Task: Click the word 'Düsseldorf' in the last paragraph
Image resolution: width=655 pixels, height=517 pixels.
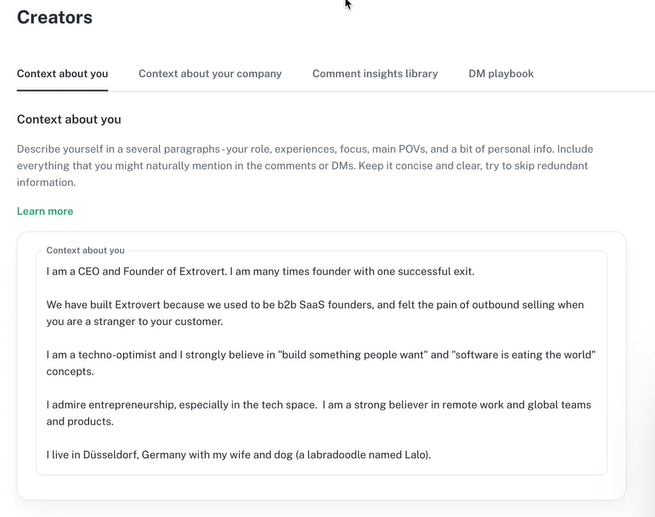Action: [x=110, y=455]
